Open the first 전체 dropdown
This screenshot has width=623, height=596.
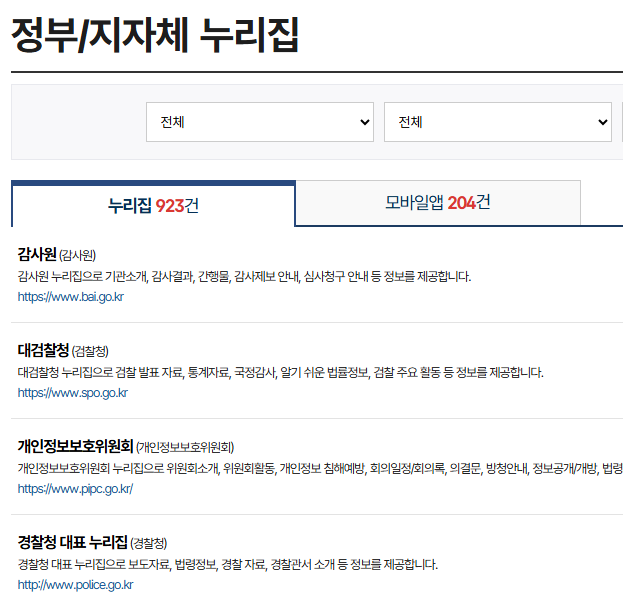[260, 122]
